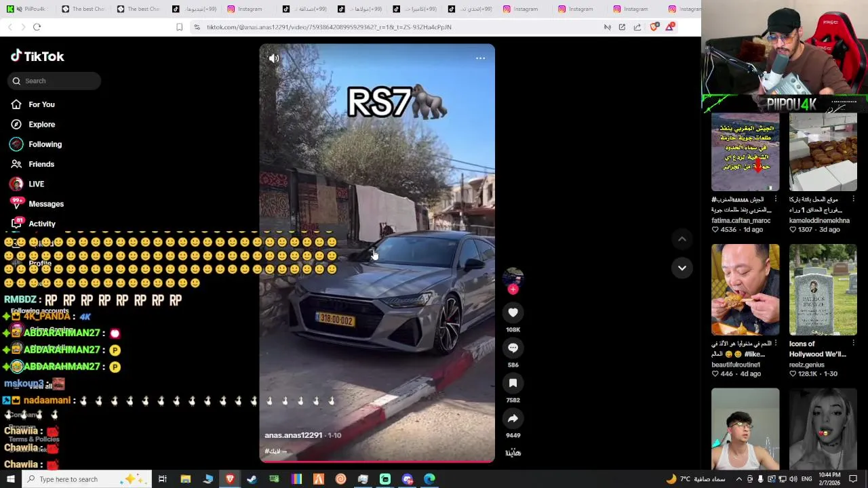Open the reelz.genius account link

pyautogui.click(x=806, y=365)
